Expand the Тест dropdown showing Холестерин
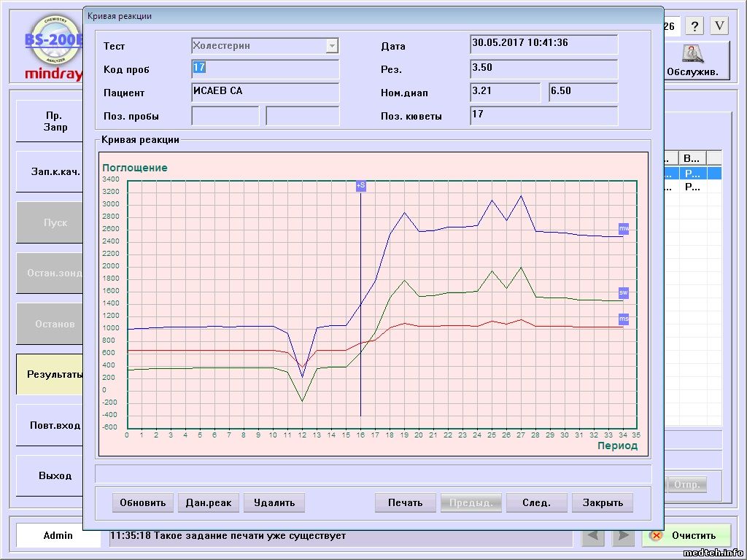Viewport: 747px width, 560px height. point(332,46)
